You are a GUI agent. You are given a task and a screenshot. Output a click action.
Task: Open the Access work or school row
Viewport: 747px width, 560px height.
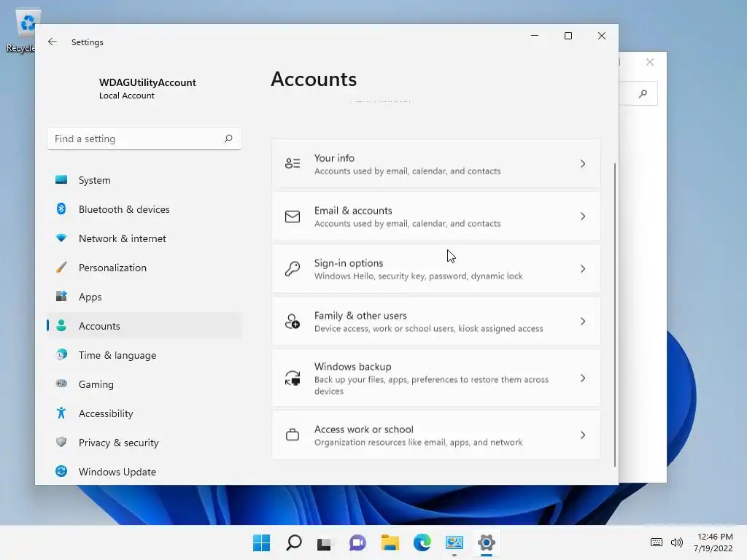pos(436,435)
